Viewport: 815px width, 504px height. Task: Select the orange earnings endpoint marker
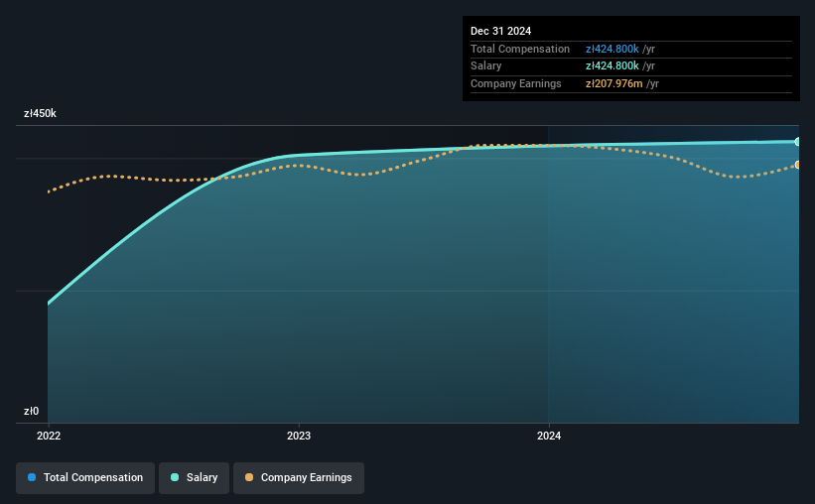tap(797, 165)
